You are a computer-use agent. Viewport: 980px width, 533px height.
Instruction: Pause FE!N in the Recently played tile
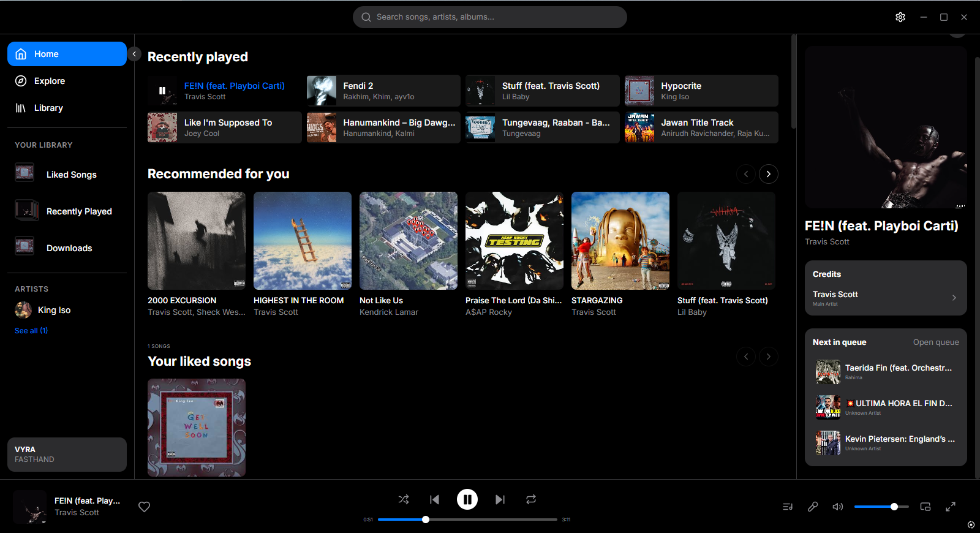(x=162, y=91)
